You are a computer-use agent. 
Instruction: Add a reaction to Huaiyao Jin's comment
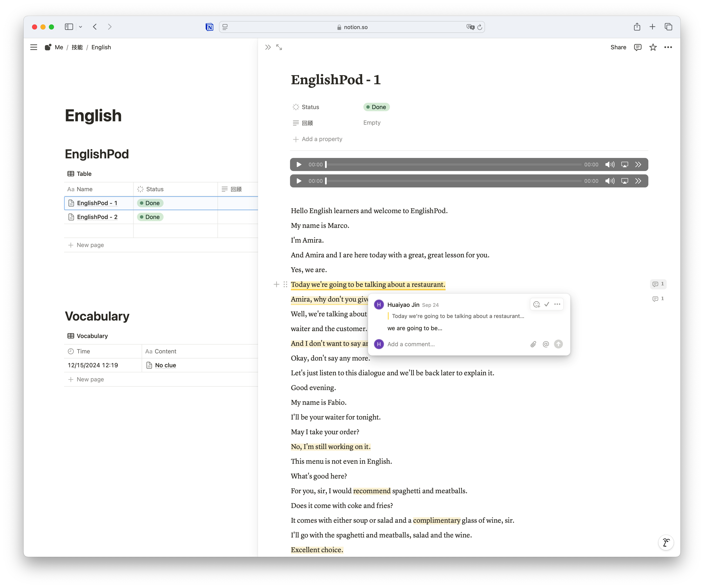(x=537, y=304)
